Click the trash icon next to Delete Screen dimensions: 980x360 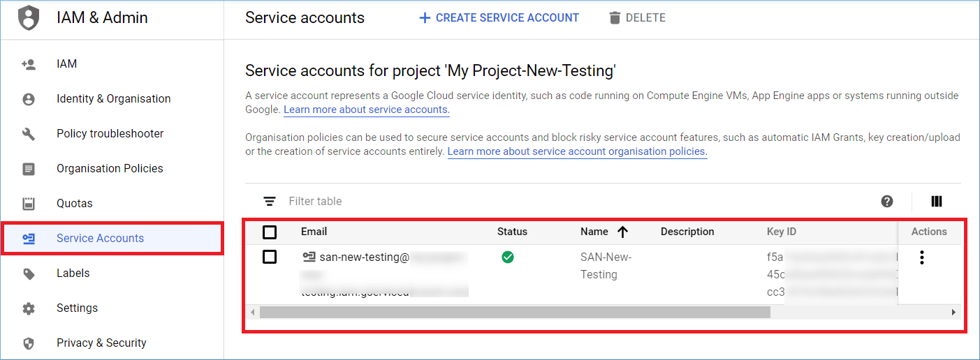coord(615,18)
